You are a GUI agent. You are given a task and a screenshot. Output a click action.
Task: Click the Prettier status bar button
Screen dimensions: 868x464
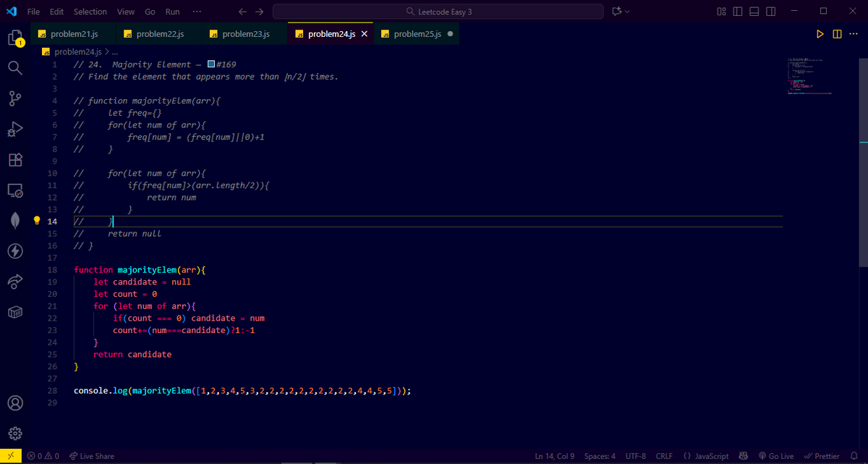822,456
